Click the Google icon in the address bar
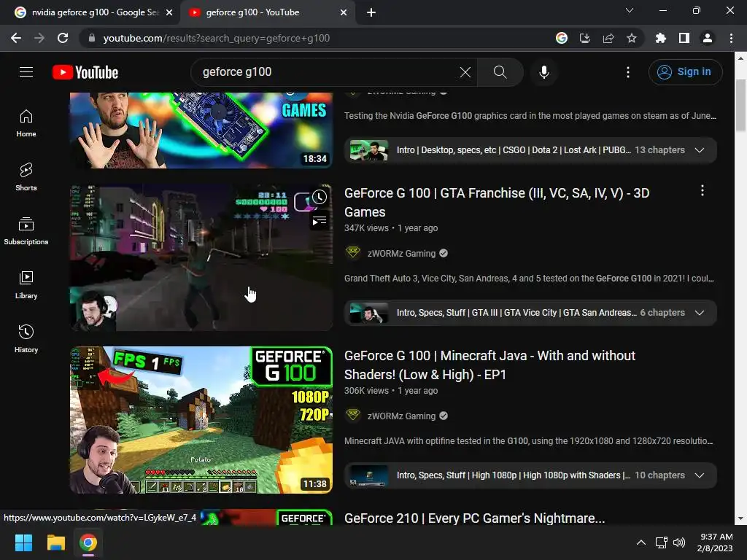The width and height of the screenshot is (747, 560). pyautogui.click(x=562, y=38)
